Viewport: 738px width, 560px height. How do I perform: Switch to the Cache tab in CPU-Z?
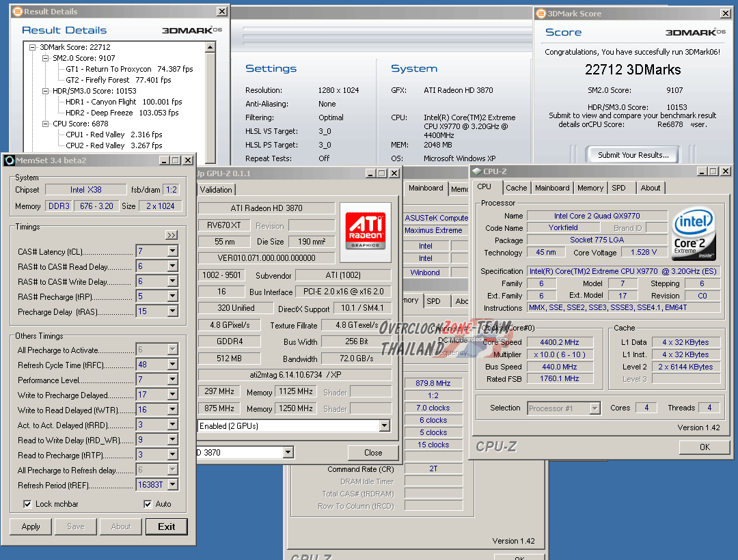(x=517, y=188)
